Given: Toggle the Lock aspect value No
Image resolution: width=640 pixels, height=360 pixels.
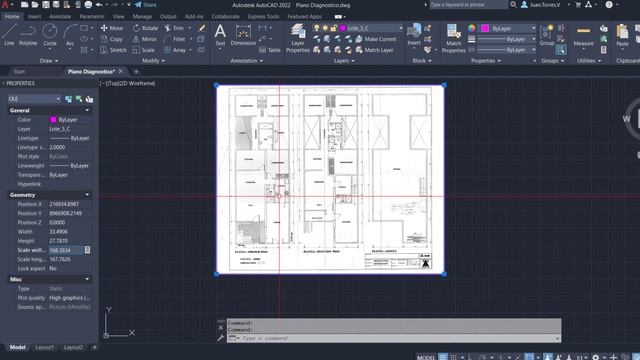Looking at the screenshot, I should pyautogui.click(x=53, y=269).
